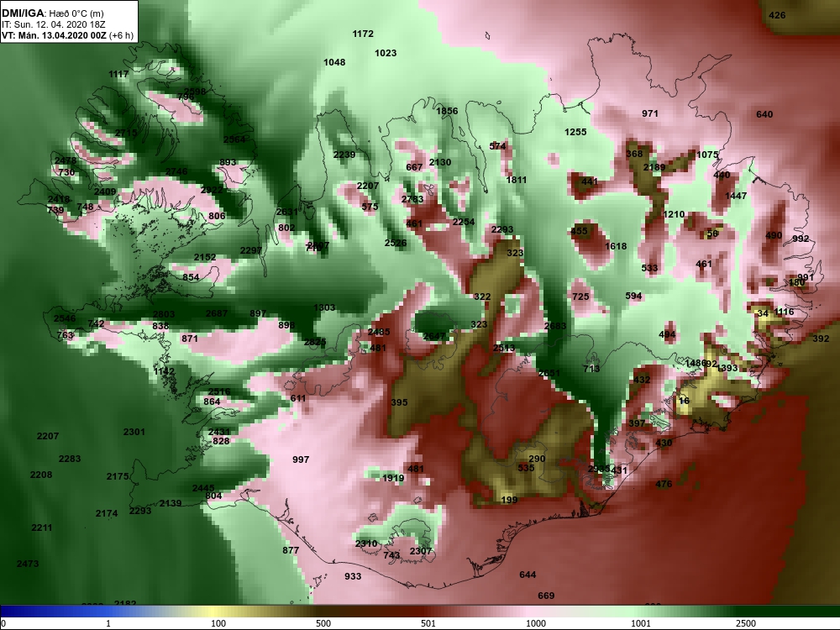Click the map value '2546'

[65, 318]
